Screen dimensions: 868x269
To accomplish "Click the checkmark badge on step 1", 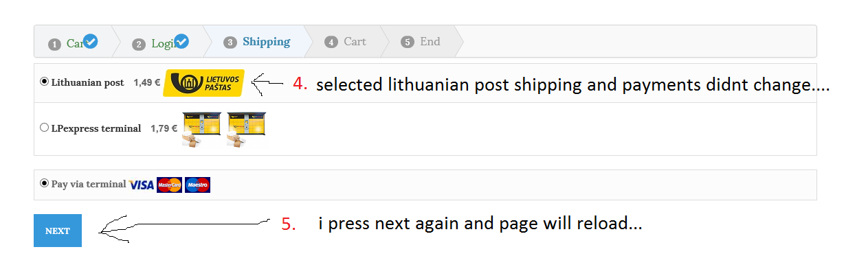I will (90, 41).
